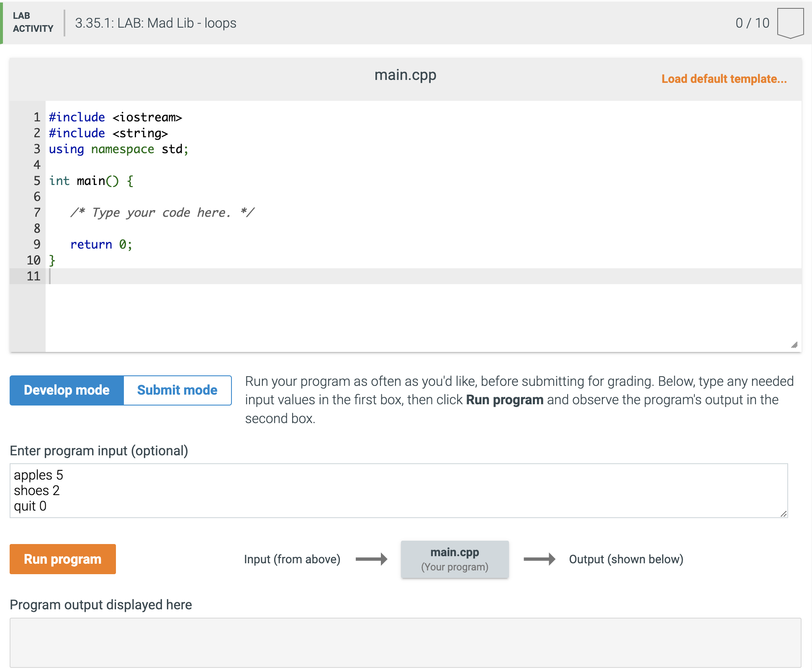Click the green LAB ACTIVITY sidebar stripe
Image resolution: width=812 pixels, height=670 pixels.
point(2,23)
